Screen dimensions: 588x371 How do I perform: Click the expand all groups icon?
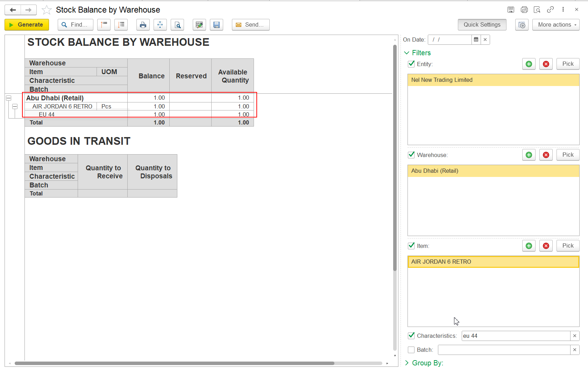[x=121, y=25]
